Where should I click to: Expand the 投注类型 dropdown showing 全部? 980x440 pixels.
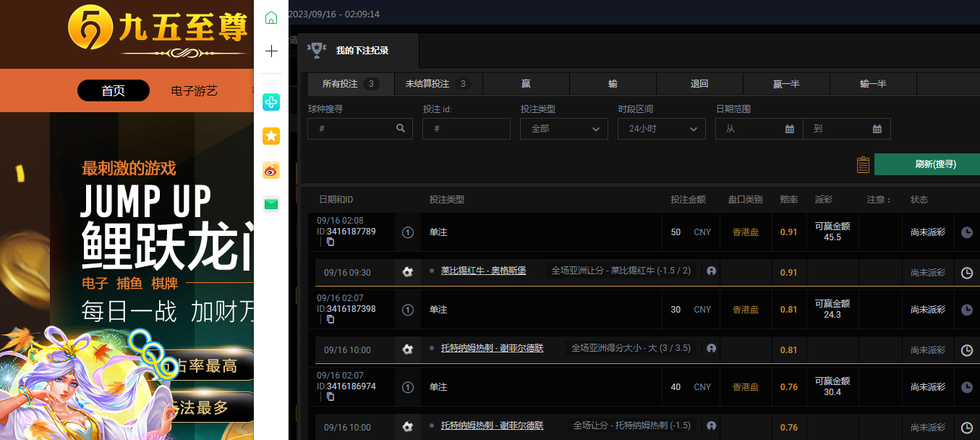tap(564, 129)
